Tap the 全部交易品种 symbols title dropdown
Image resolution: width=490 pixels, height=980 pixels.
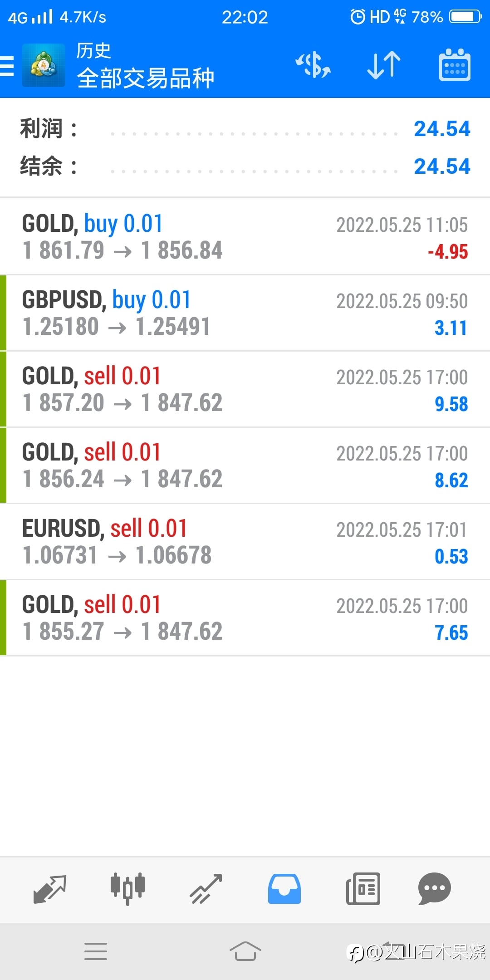pyautogui.click(x=145, y=78)
